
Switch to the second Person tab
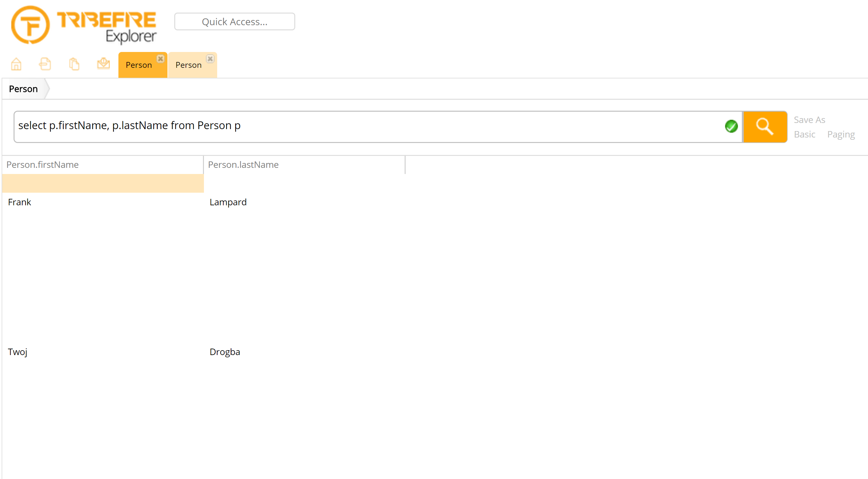click(188, 66)
